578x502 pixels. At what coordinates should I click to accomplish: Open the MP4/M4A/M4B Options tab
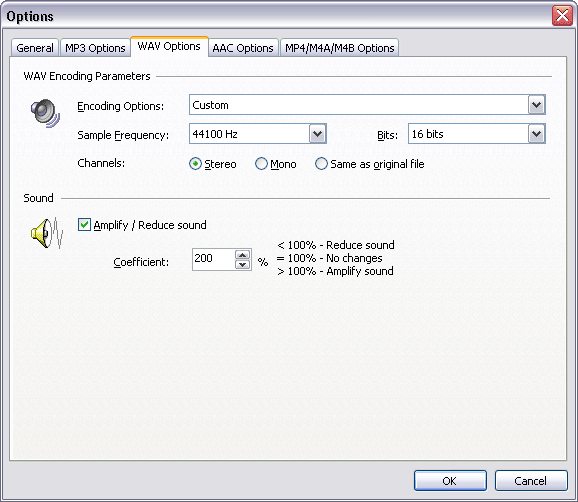coord(340,48)
